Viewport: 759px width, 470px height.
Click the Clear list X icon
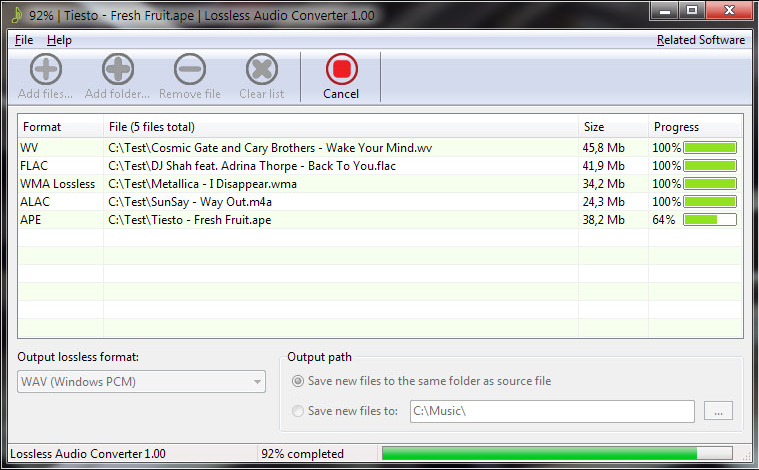coord(262,70)
